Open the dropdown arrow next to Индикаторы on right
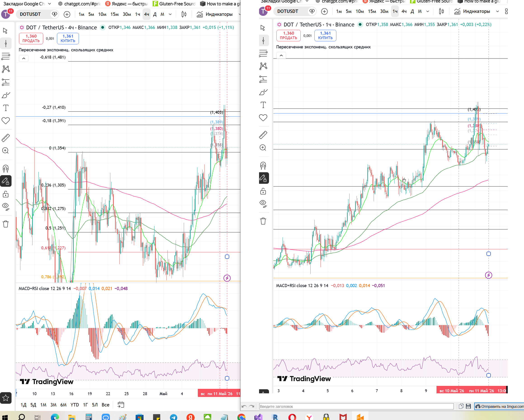 (x=498, y=11)
